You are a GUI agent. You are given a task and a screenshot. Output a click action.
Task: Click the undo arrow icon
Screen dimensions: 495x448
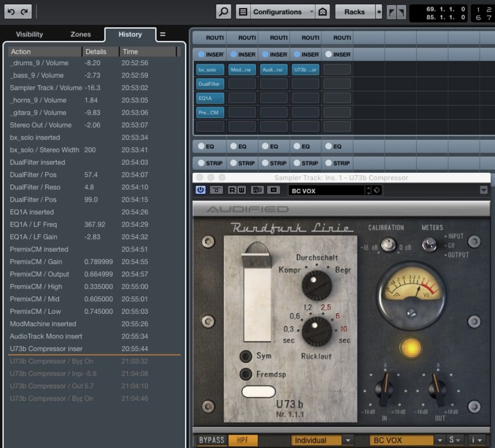coord(11,12)
